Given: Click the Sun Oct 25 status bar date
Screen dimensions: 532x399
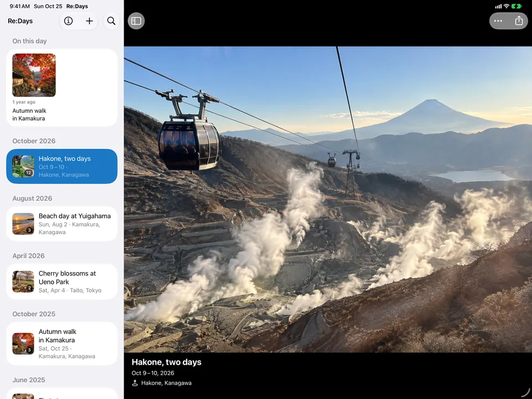Looking at the screenshot, I should [48, 6].
